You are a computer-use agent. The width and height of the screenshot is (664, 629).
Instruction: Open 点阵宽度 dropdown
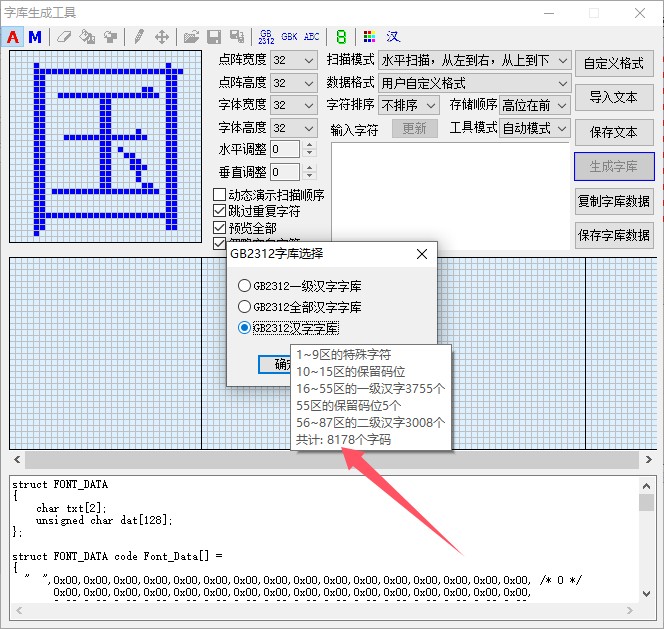[294, 60]
